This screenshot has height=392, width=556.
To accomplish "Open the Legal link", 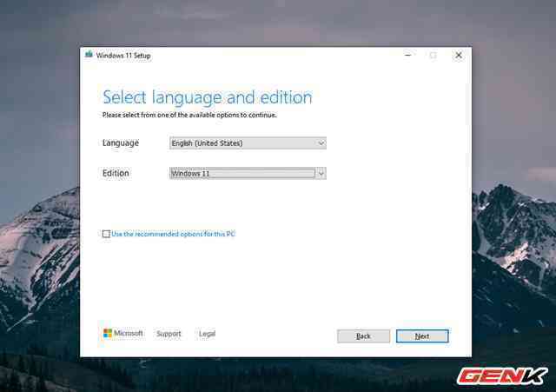I will click(x=207, y=334).
